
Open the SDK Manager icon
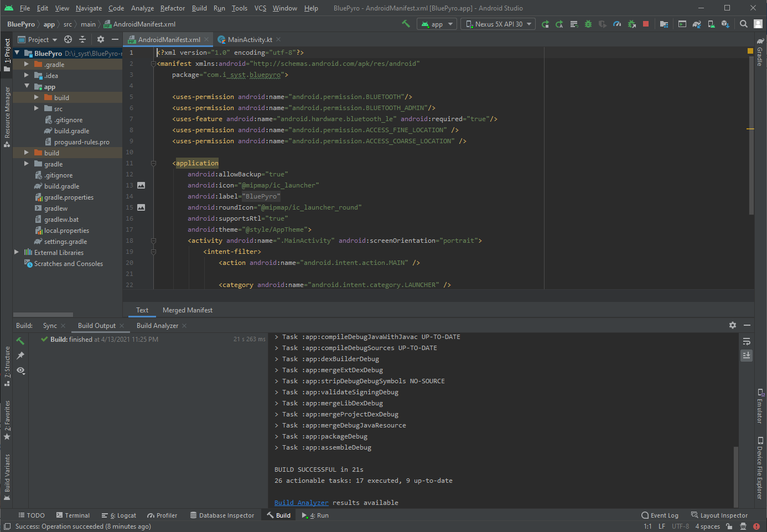(x=725, y=24)
